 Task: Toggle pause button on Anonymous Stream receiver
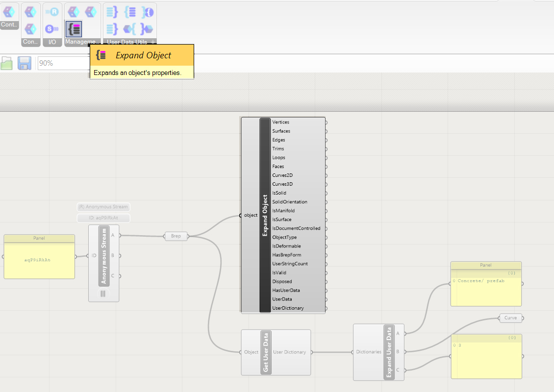pyautogui.click(x=103, y=294)
